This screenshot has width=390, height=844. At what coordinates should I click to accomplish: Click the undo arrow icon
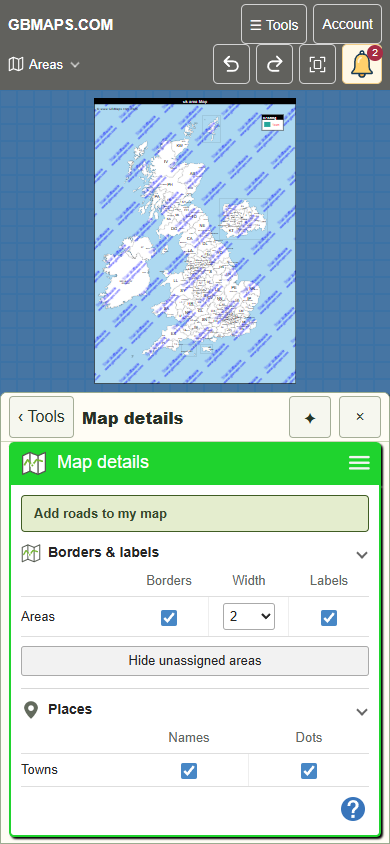(231, 65)
